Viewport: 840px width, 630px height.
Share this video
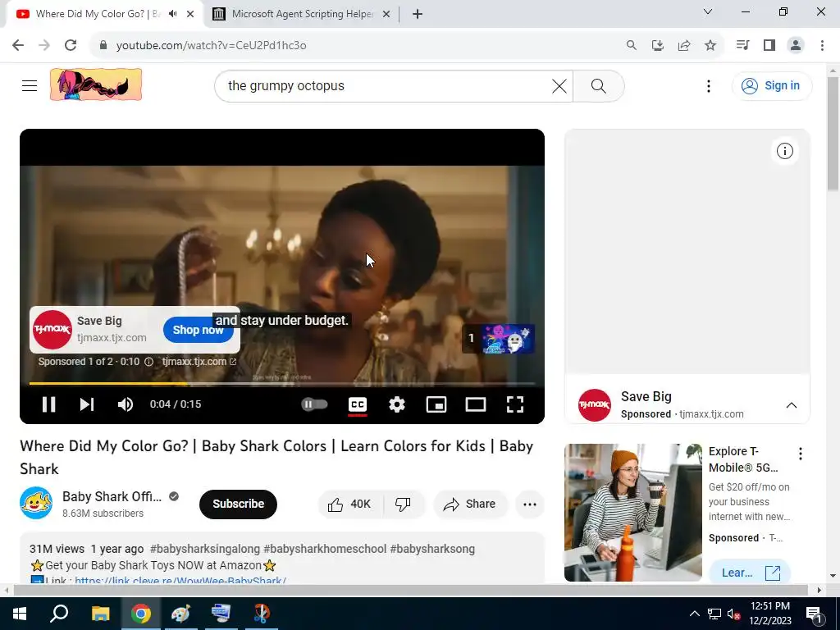click(x=470, y=504)
